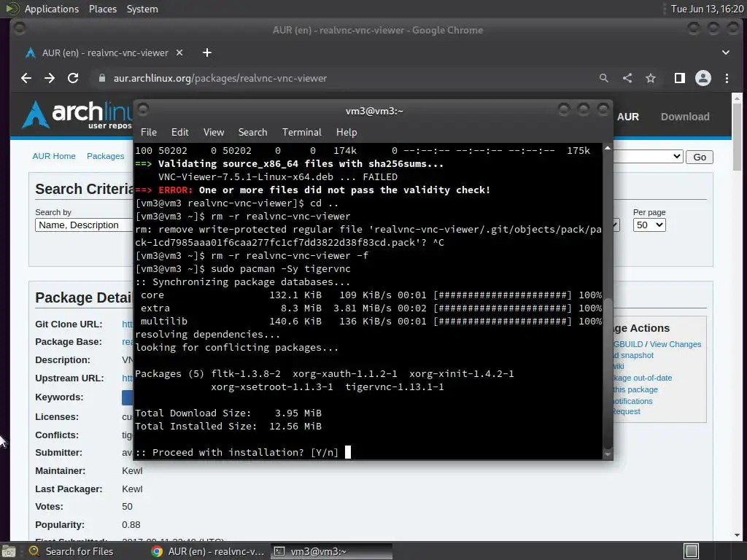Click terminal scrollbar up arrow
Image resolution: width=747 pixels, height=560 pixels.
(608, 148)
